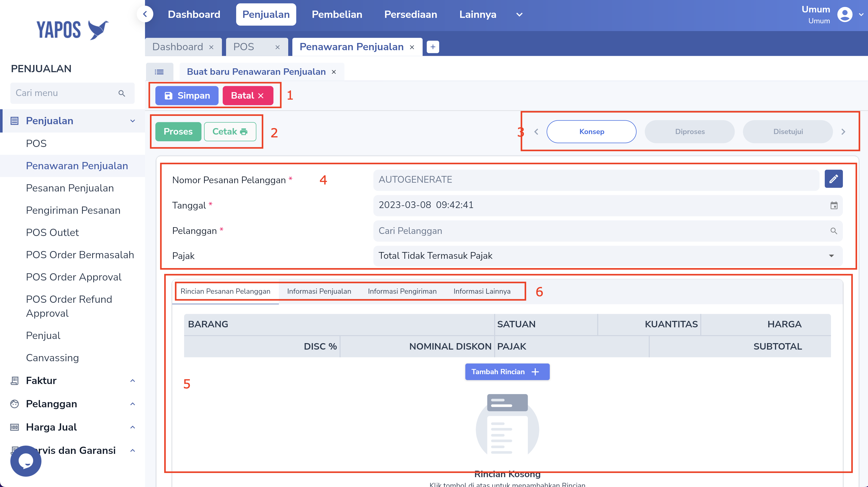Close the Dashboard tab

coord(211,47)
